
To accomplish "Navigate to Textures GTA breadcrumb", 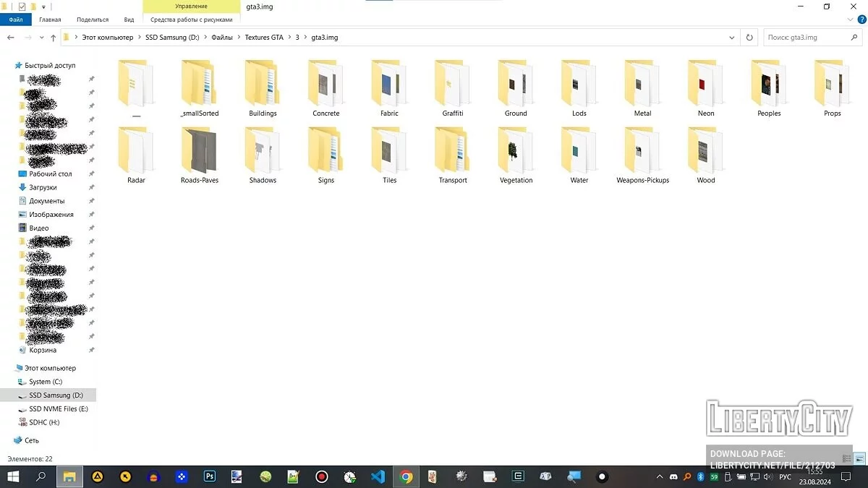I will coord(264,37).
